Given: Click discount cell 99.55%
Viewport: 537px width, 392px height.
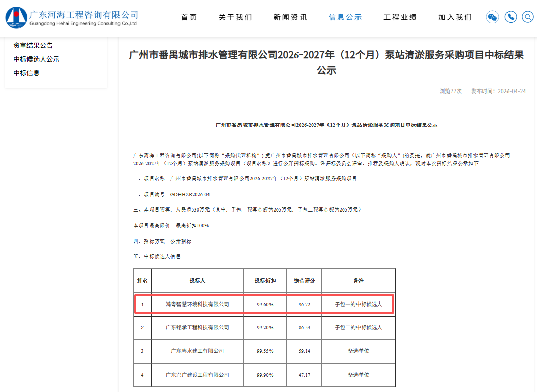Looking at the screenshot, I should (x=265, y=351).
